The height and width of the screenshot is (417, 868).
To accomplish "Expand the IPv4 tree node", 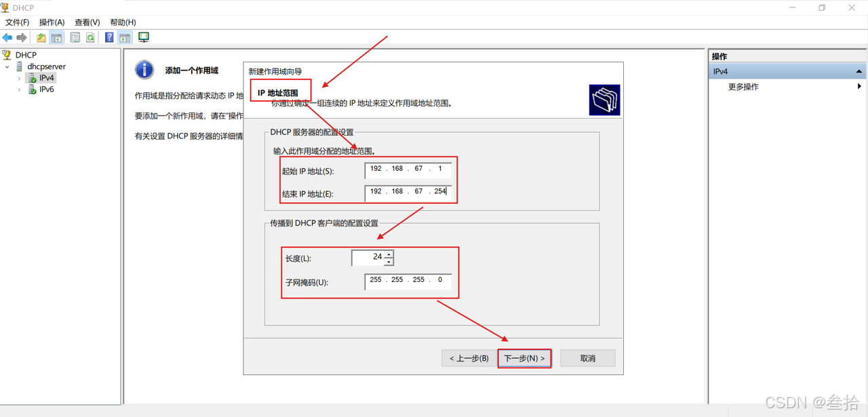I will point(19,78).
